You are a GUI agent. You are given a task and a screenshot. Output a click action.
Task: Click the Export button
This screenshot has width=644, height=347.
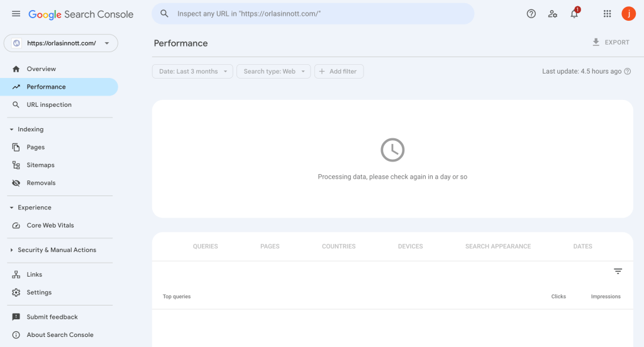(611, 43)
